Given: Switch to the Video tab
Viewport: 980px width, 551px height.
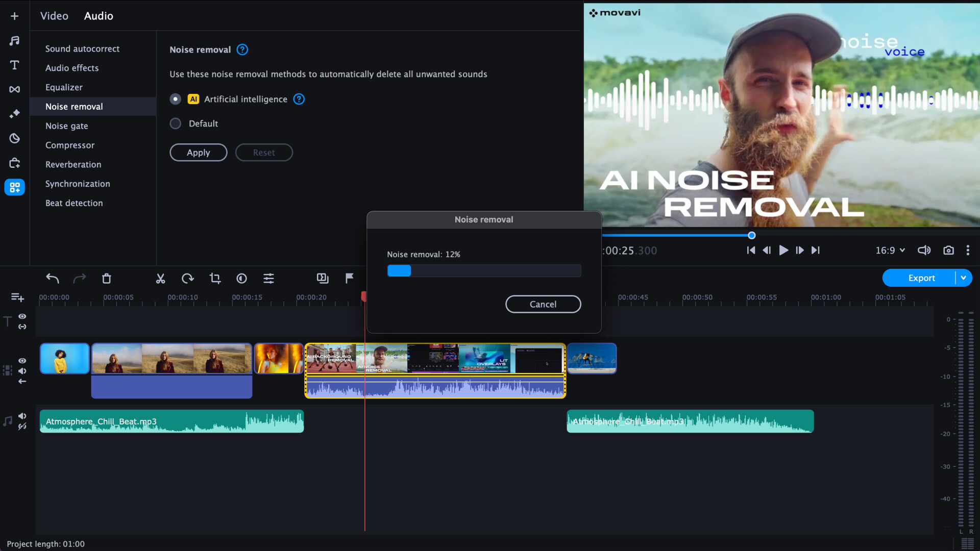Looking at the screenshot, I should [54, 16].
